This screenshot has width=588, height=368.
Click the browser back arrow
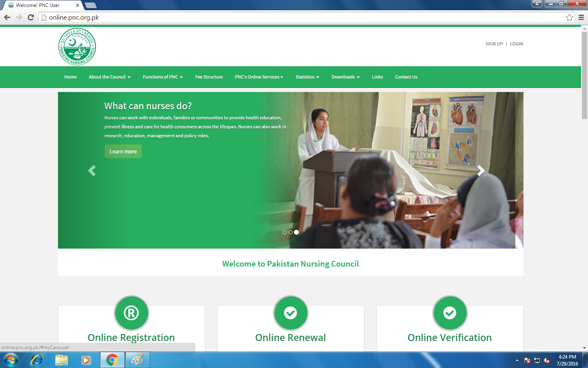7,17
